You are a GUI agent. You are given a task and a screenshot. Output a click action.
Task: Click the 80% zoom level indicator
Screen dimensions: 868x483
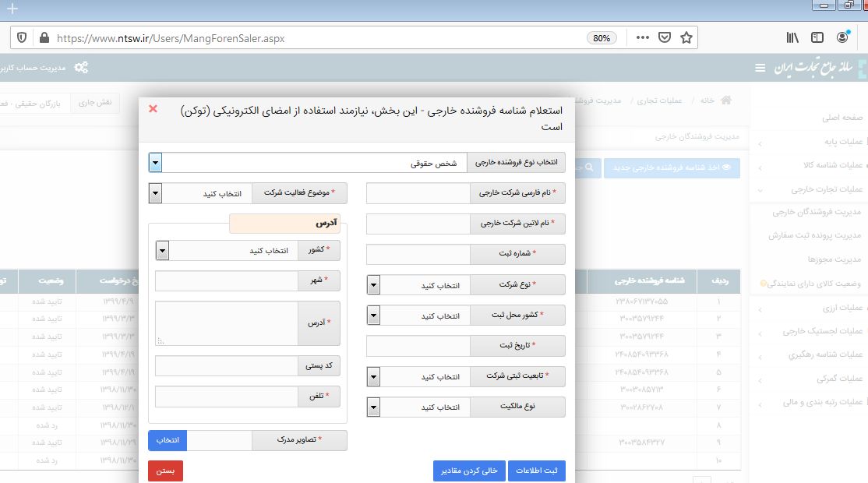(x=602, y=37)
